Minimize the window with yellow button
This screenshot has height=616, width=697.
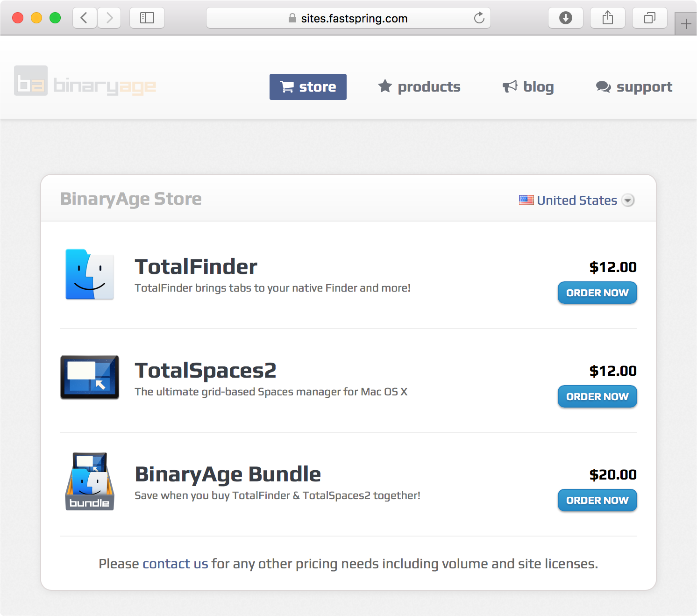tap(36, 18)
